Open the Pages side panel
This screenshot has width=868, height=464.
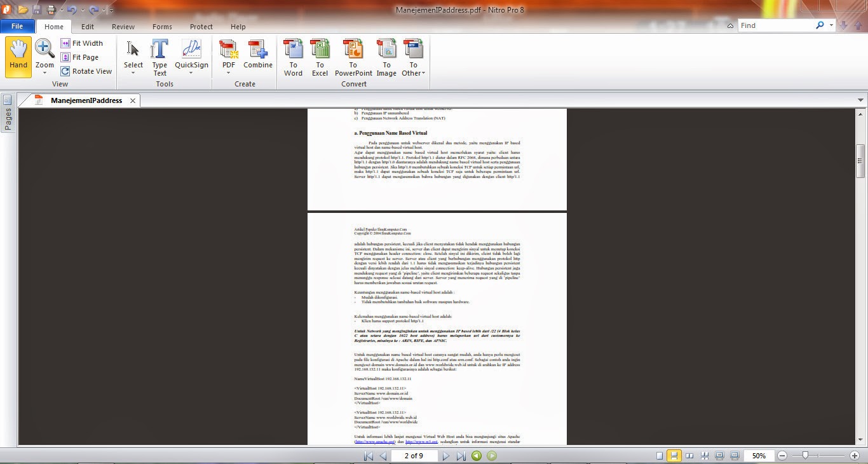click(8, 113)
